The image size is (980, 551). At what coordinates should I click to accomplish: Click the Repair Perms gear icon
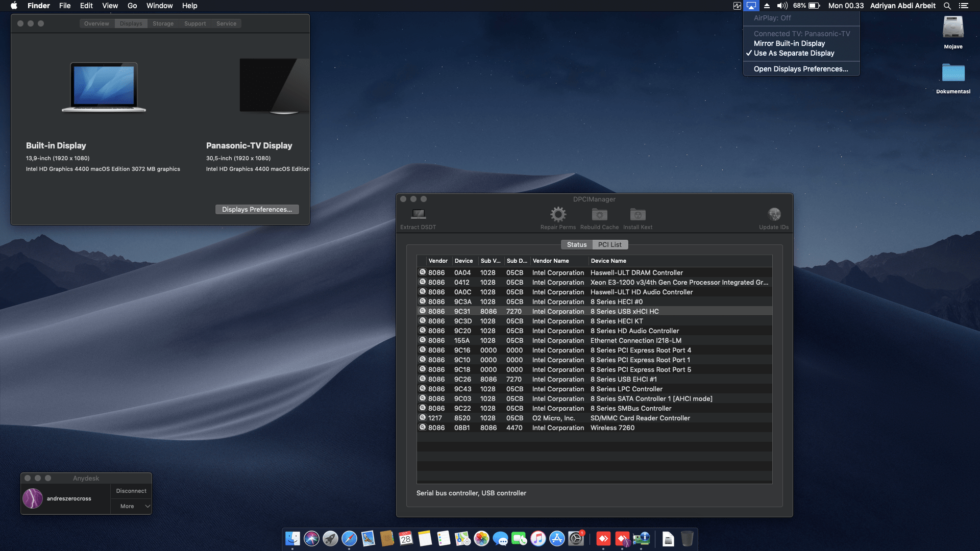(x=558, y=214)
